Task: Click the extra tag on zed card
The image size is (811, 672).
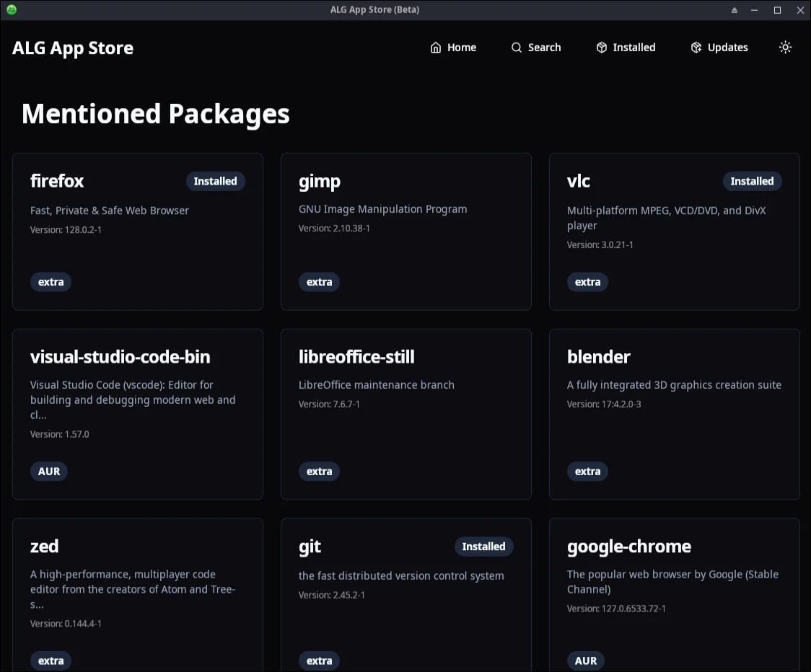Action: point(51,660)
